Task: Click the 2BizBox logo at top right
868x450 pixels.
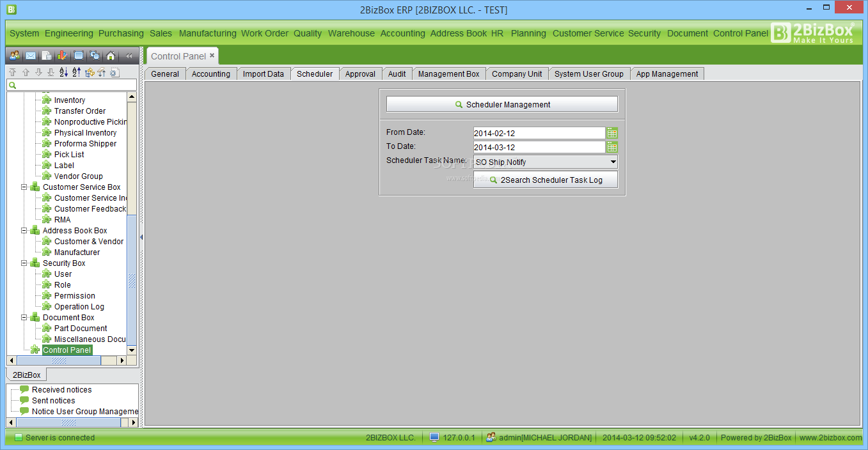Action: coord(812,33)
